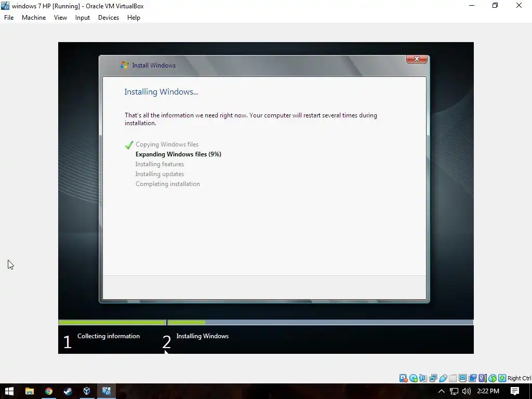Image resolution: width=532 pixels, height=399 pixels.
Task: Show hidden system tray icons
Action: pyautogui.click(x=441, y=391)
